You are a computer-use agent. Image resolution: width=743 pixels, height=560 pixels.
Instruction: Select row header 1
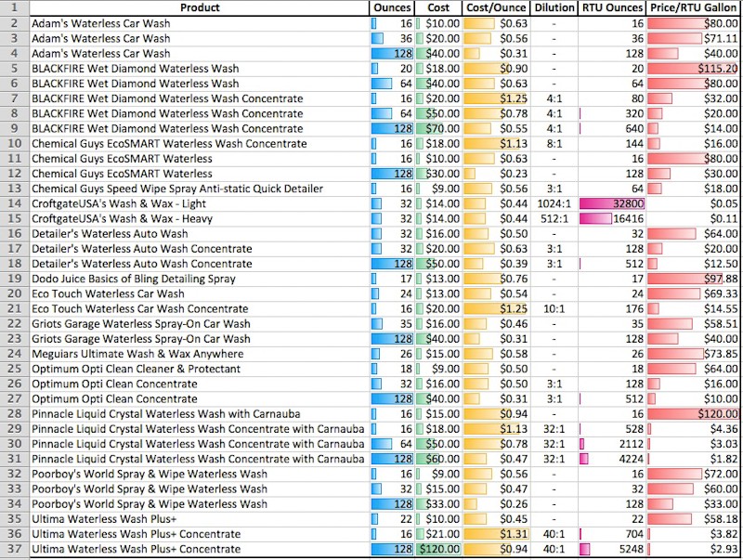coord(15,7)
